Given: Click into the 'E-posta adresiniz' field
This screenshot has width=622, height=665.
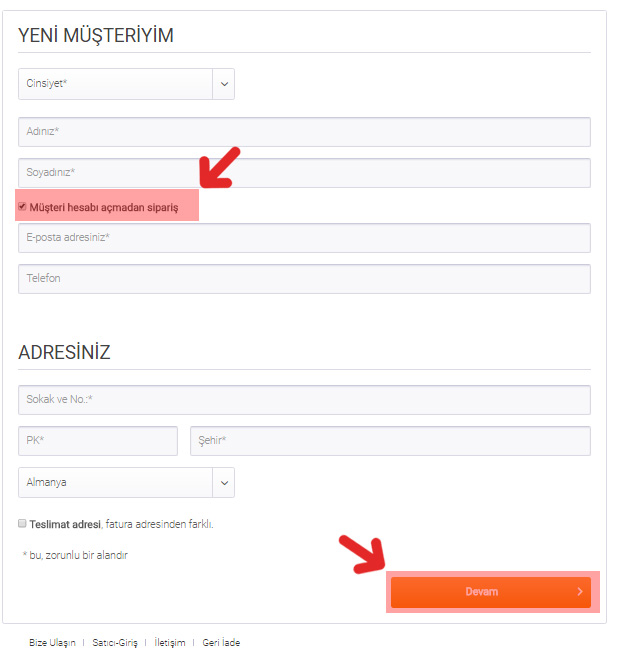Looking at the screenshot, I should (x=304, y=238).
